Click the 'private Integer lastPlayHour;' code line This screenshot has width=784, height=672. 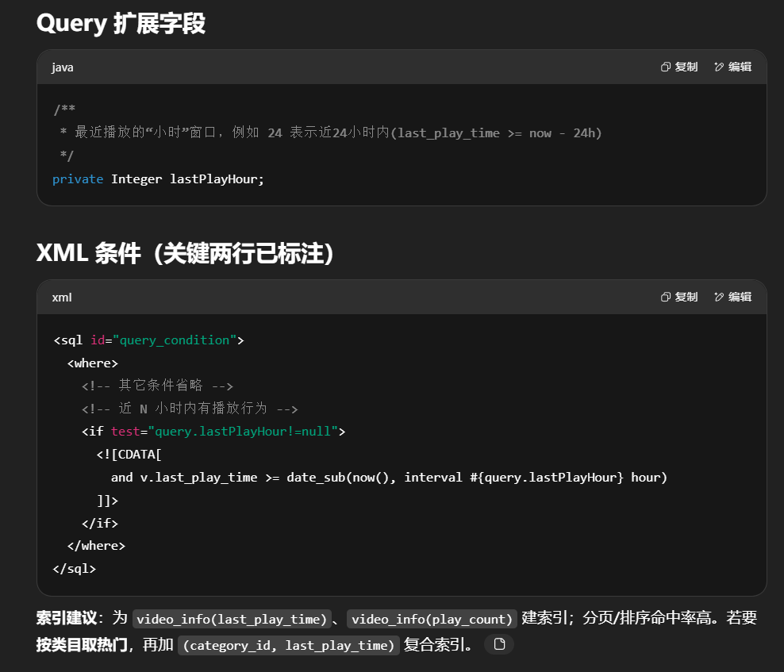click(158, 179)
